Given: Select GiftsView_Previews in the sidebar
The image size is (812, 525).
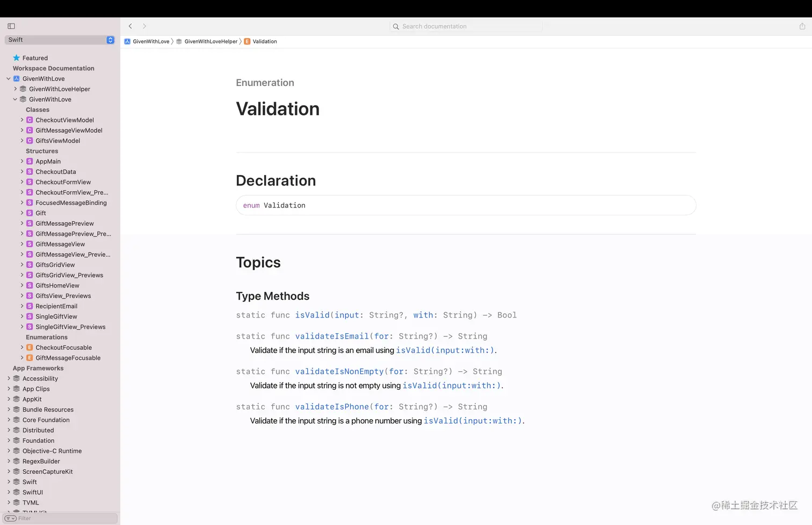Looking at the screenshot, I should [63, 296].
